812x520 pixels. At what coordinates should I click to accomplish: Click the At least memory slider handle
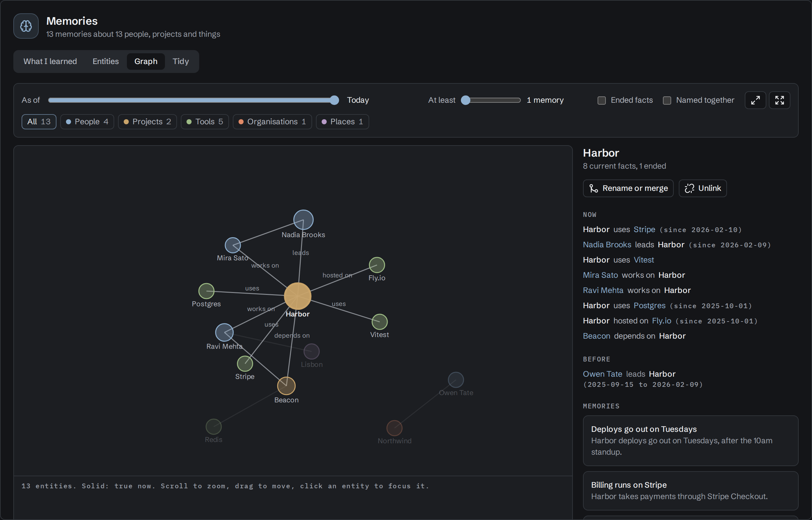point(465,100)
